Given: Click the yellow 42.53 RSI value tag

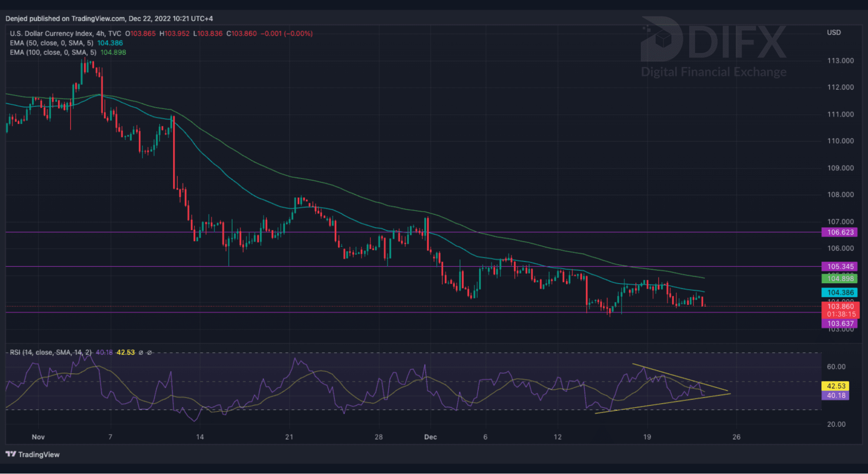Looking at the screenshot, I should [835, 386].
